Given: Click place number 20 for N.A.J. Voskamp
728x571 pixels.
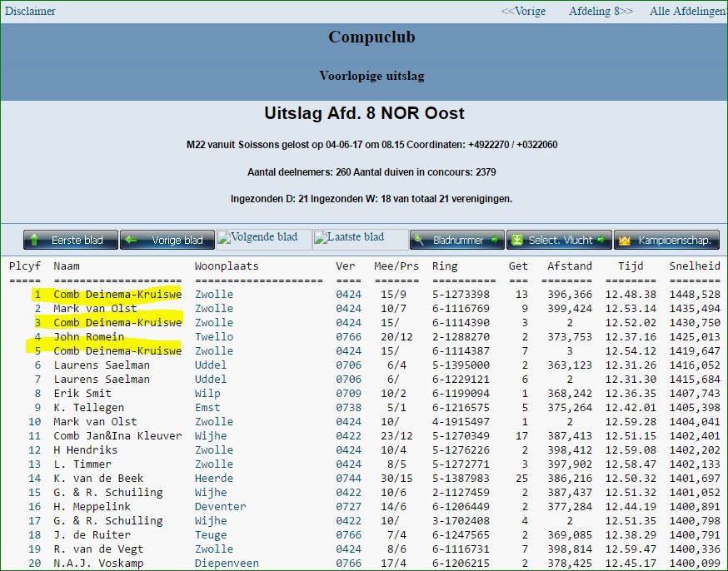Looking at the screenshot, I should click(x=35, y=564).
